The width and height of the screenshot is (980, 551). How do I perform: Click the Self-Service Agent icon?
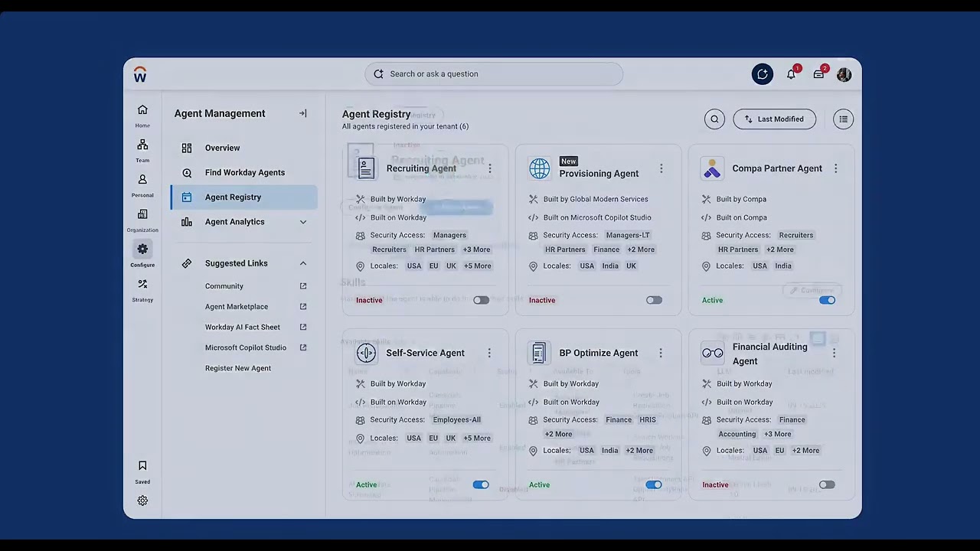pyautogui.click(x=367, y=353)
